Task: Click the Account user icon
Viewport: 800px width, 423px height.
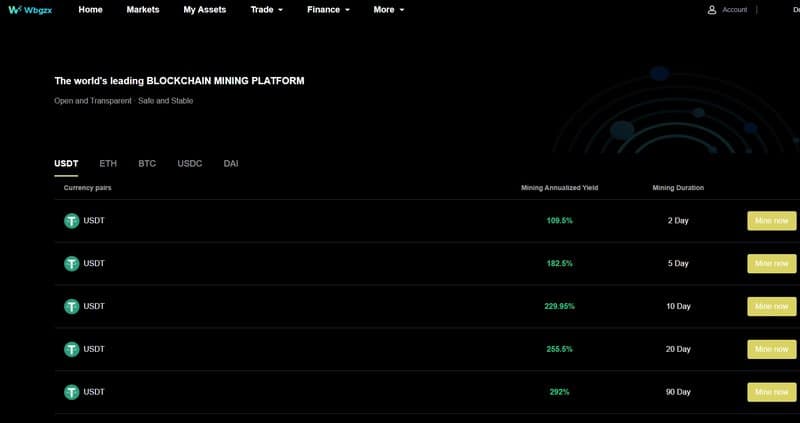Action: (712, 10)
